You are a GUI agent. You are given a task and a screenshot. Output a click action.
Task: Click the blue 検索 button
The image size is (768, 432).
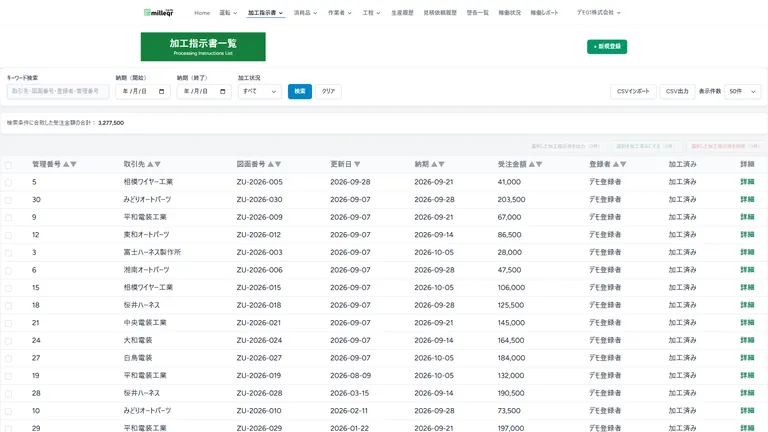tap(300, 92)
